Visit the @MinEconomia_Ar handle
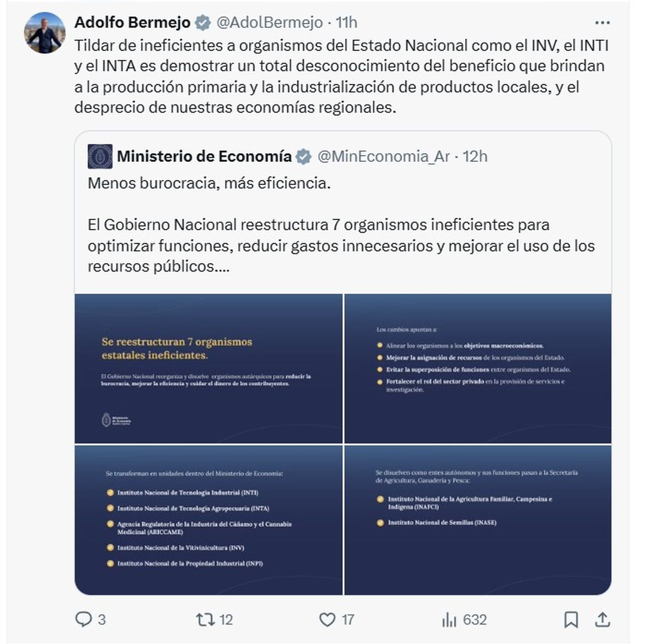This screenshot has height=644, width=652. [383, 157]
